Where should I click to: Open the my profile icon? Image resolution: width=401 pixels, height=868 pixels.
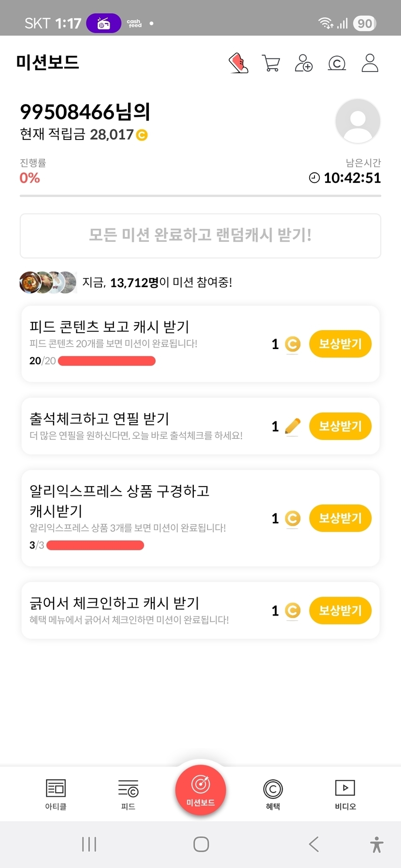(370, 63)
